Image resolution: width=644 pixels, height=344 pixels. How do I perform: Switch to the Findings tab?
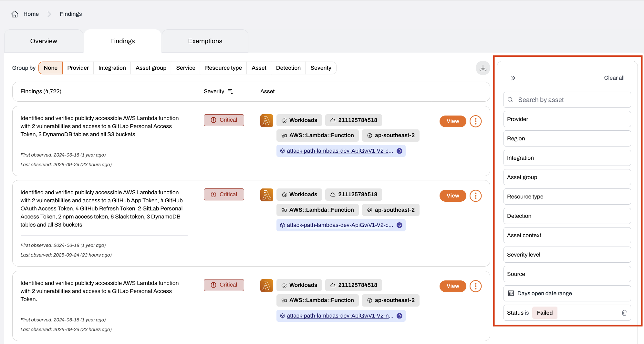tap(122, 41)
